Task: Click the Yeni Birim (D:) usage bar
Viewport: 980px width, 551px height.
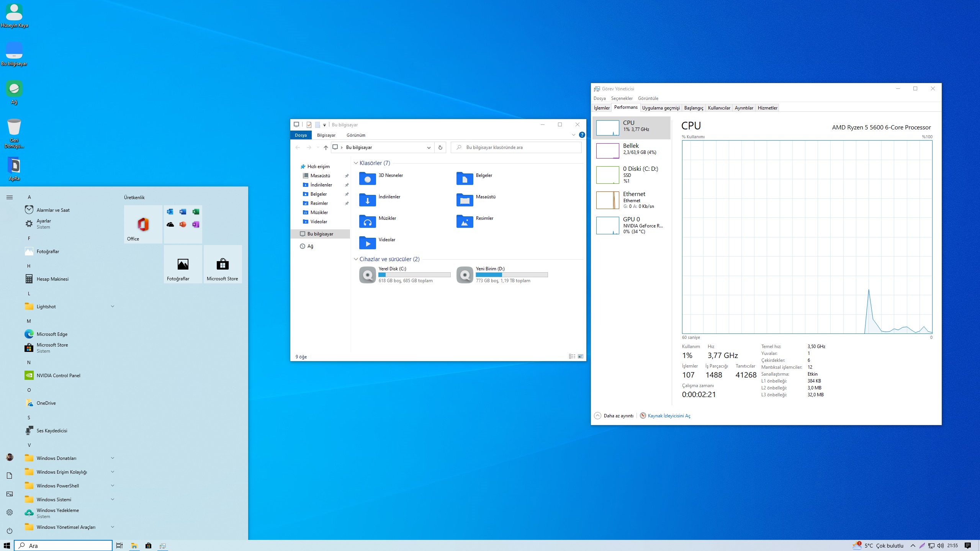Action: coord(511,275)
